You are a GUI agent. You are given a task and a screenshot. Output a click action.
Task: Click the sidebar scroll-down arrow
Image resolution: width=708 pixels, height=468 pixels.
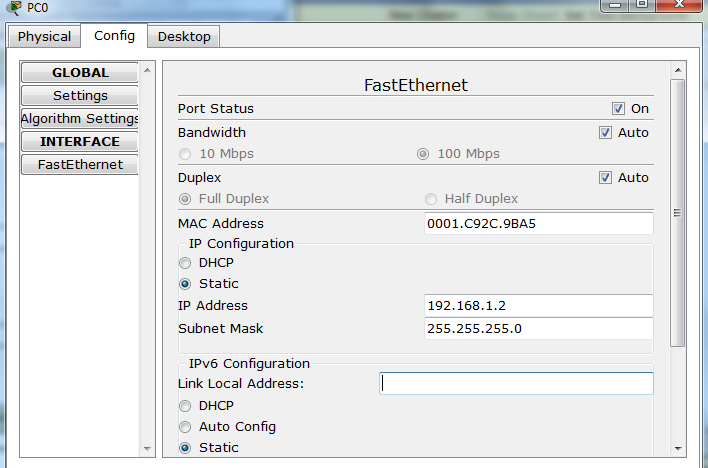(x=148, y=447)
